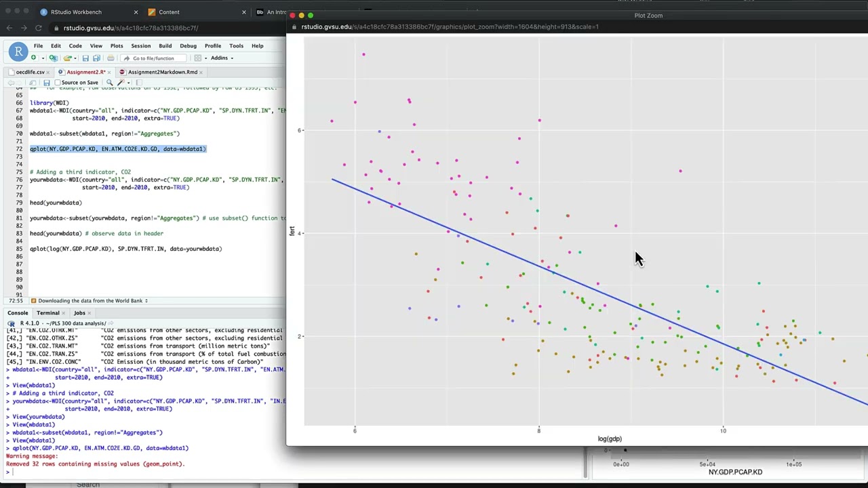This screenshot has height=488, width=868.
Task: Open the File menu
Action: (x=39, y=46)
